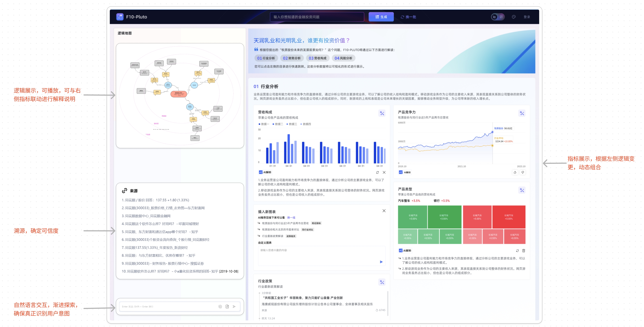
Task: Click send arrow in 自定义图表 box
Action: coord(381,262)
